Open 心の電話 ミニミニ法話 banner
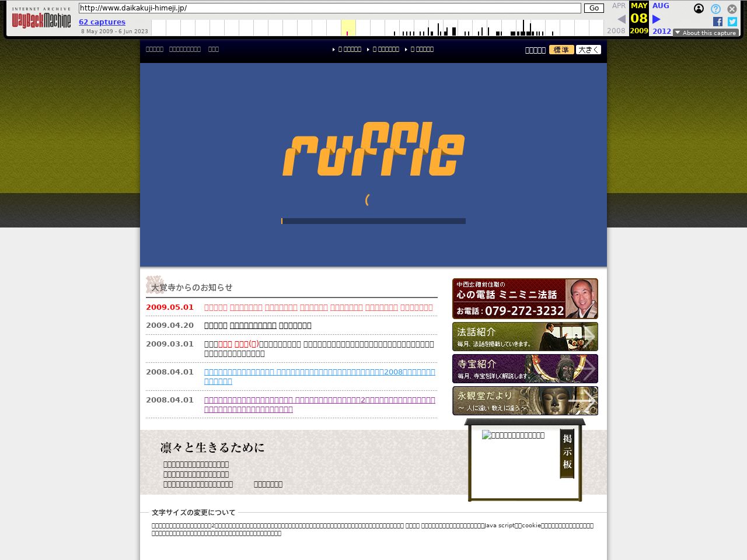This screenshot has height=560, width=747. coord(525,299)
